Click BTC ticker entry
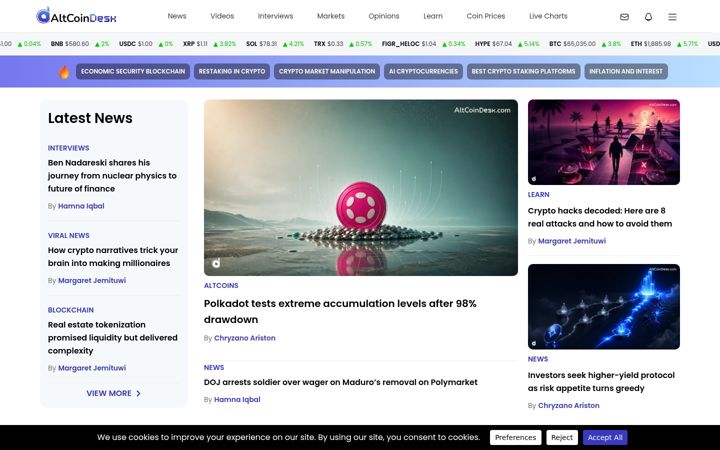 click(x=585, y=44)
